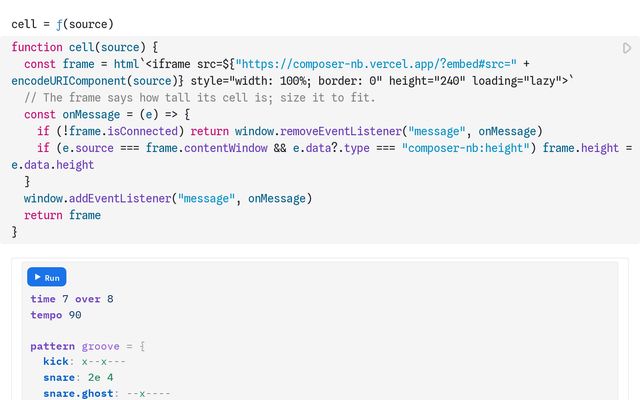Screen dimensions: 640x400
Task: Click the 'time 7 over 8' line
Action: [72, 299]
